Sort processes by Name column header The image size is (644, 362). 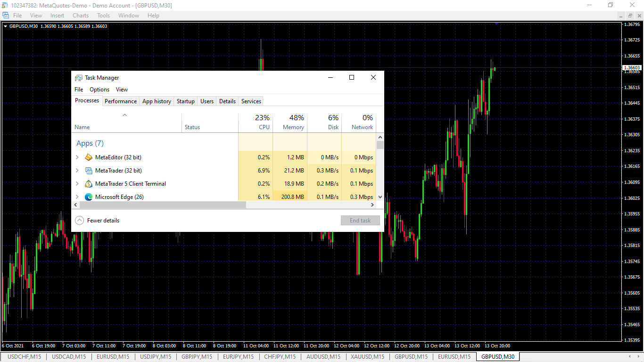click(x=127, y=123)
